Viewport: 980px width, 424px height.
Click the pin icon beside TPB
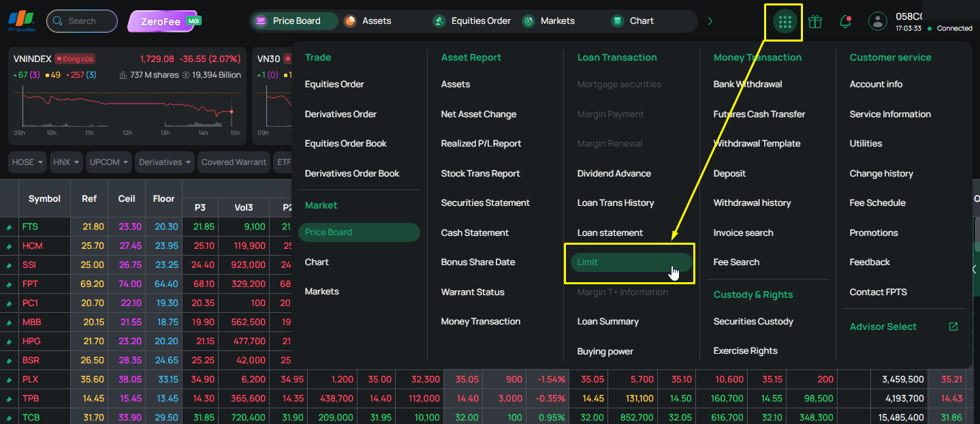(10, 399)
